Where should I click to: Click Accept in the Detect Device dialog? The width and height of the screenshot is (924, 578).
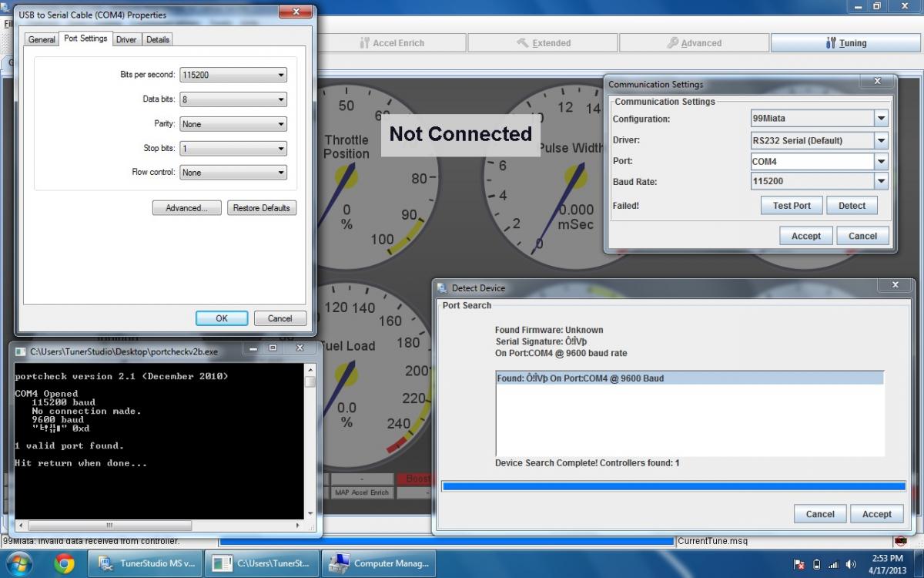[876, 514]
